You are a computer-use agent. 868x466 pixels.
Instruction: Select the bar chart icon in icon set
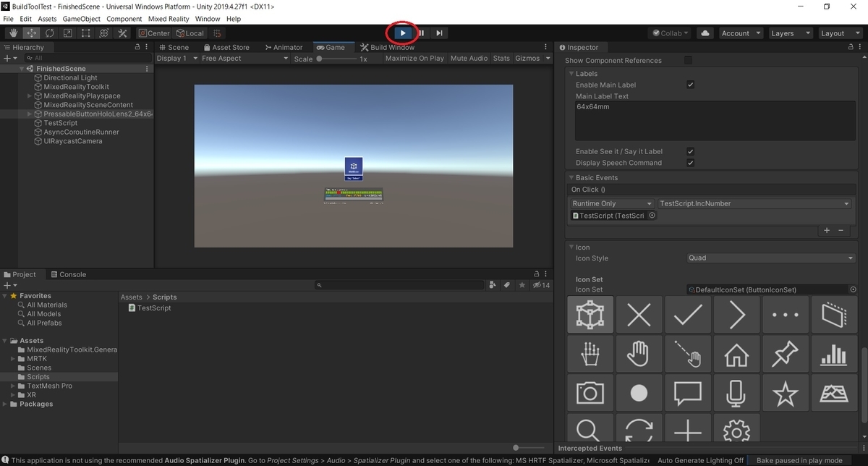(x=833, y=354)
